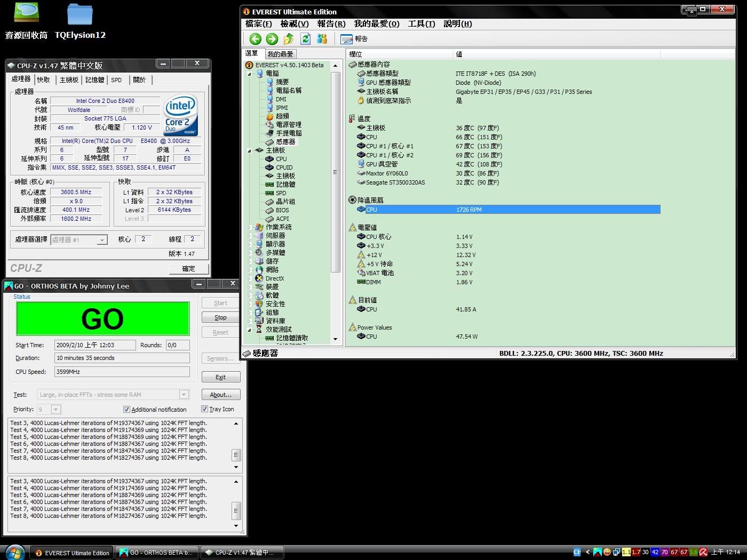Switch to 我的最愛 favorites tab in EVEREST panel

[281, 54]
